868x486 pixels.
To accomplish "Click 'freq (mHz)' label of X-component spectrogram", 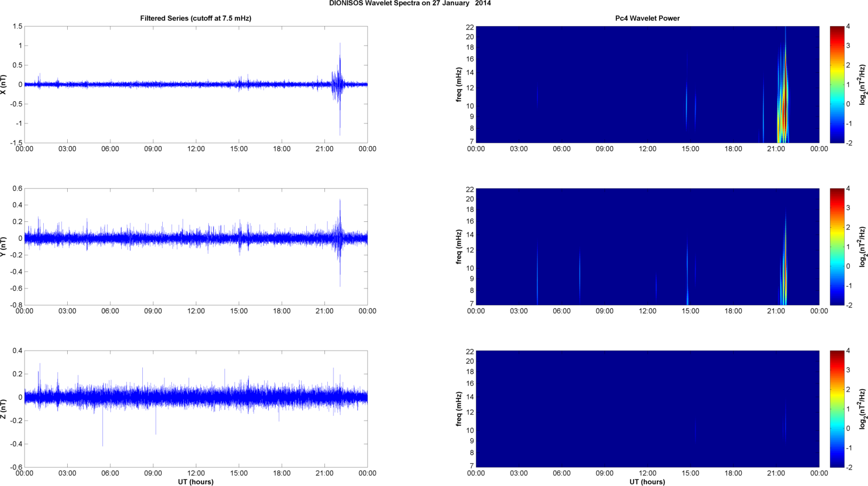I will pyautogui.click(x=459, y=85).
